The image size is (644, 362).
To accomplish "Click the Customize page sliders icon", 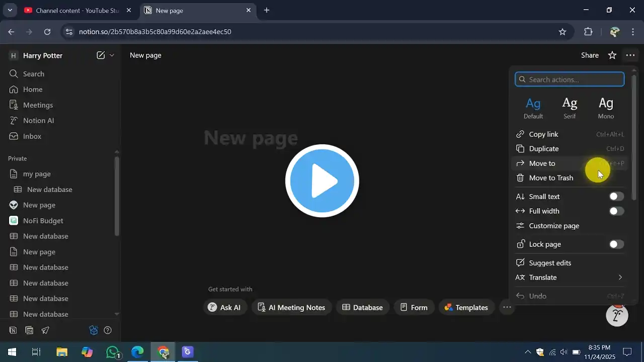I will (x=520, y=226).
